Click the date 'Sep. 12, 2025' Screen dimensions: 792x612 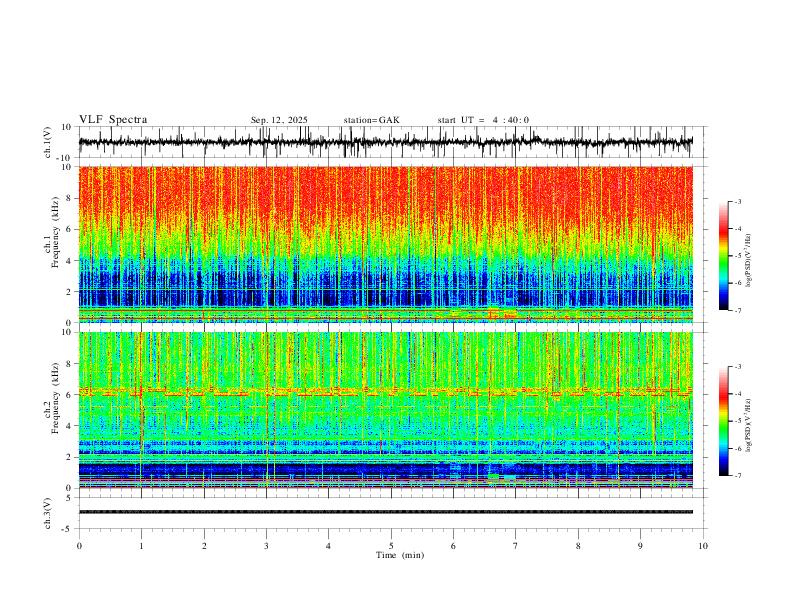[279, 120]
